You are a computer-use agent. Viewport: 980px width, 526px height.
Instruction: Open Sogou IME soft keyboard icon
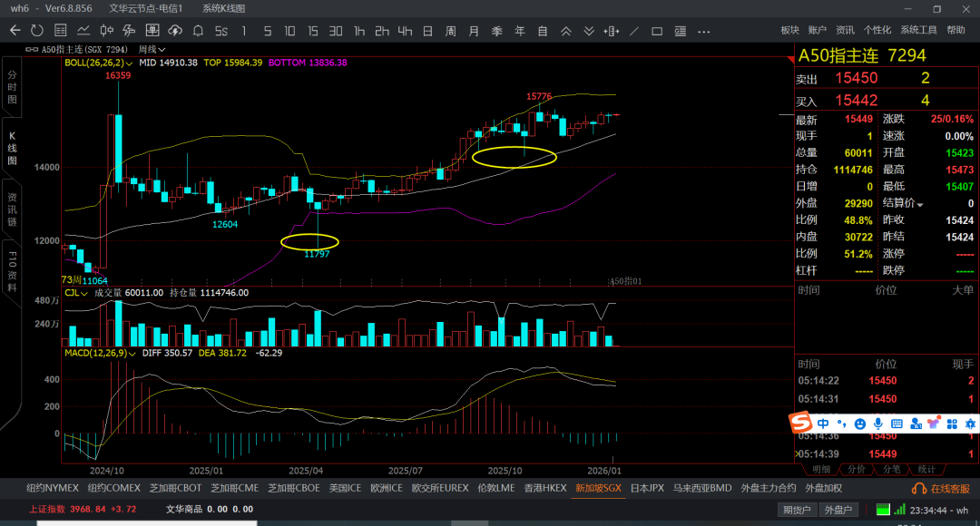click(x=897, y=424)
